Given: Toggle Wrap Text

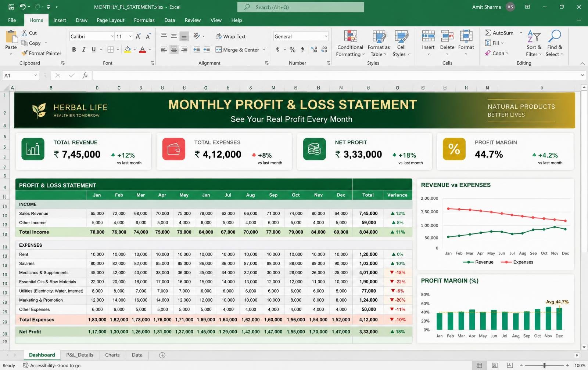Looking at the screenshot, I should coord(231,36).
